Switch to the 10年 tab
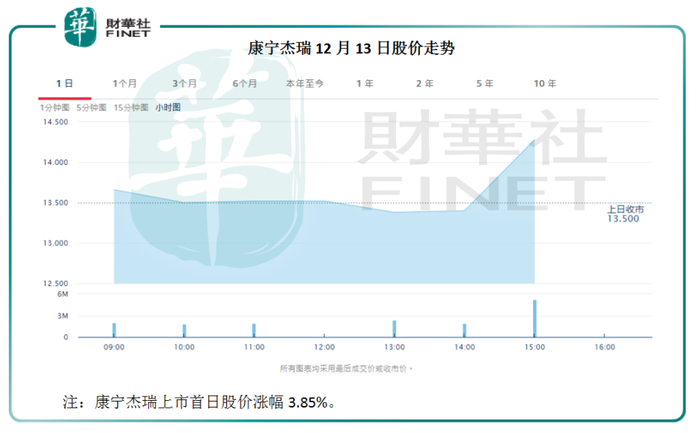Image resolution: width=700 pixels, height=433 pixels. (545, 83)
